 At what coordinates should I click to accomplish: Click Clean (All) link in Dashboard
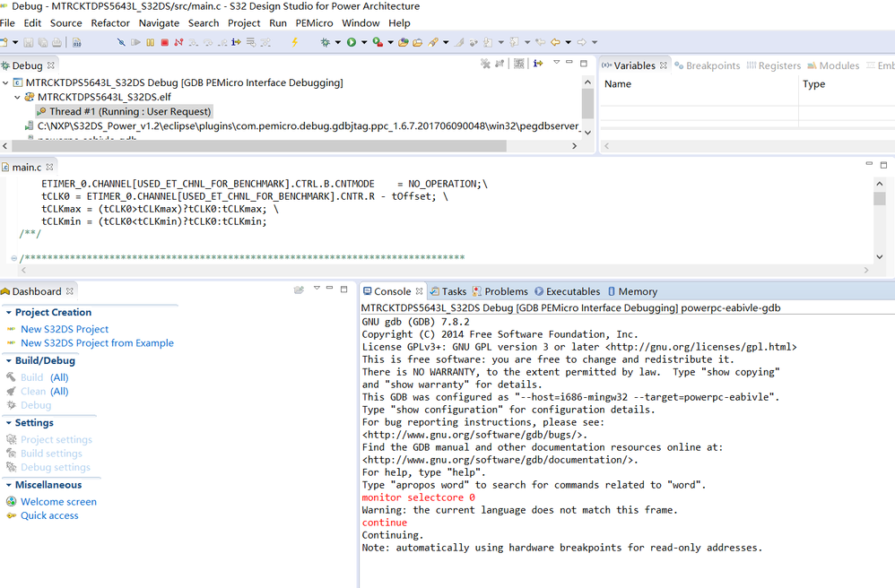(x=45, y=392)
